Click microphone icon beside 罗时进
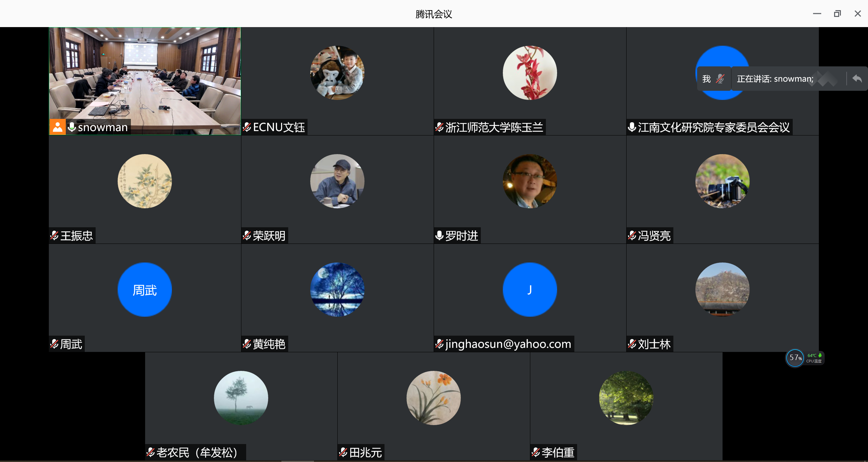 coord(439,235)
